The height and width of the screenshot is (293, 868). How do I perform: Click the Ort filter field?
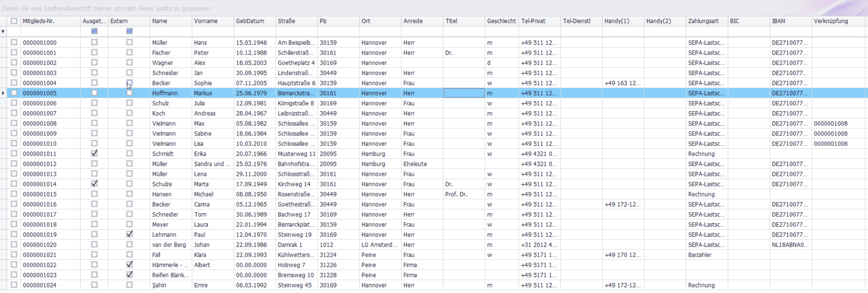click(380, 31)
